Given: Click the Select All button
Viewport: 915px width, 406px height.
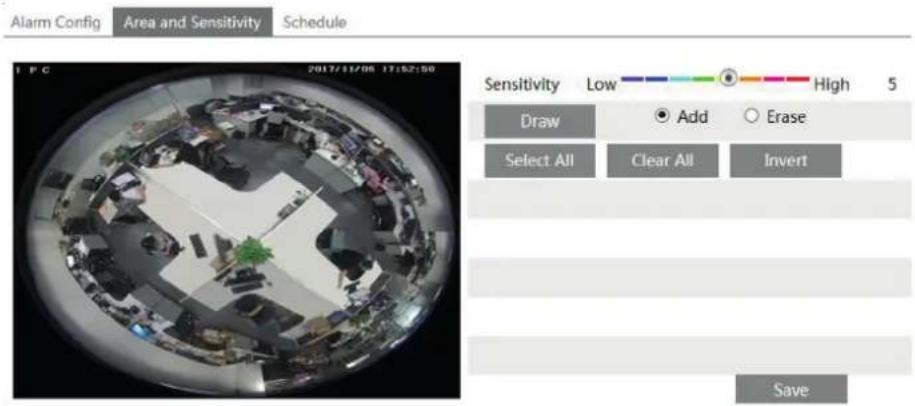Looking at the screenshot, I should coord(540,160).
